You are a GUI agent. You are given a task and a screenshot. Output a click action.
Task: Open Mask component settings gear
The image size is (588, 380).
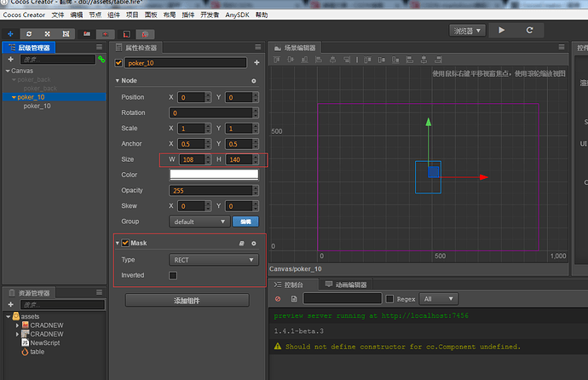[x=253, y=244]
